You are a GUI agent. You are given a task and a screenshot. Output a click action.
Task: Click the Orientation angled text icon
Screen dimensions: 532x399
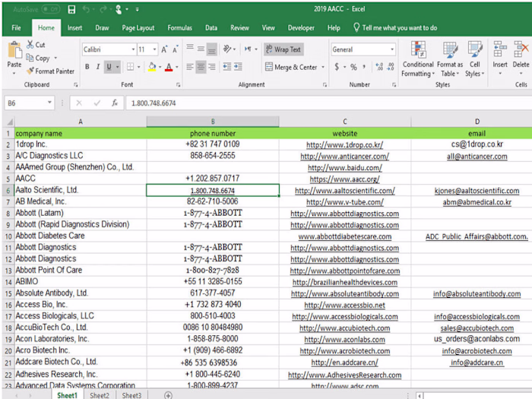pos(227,49)
